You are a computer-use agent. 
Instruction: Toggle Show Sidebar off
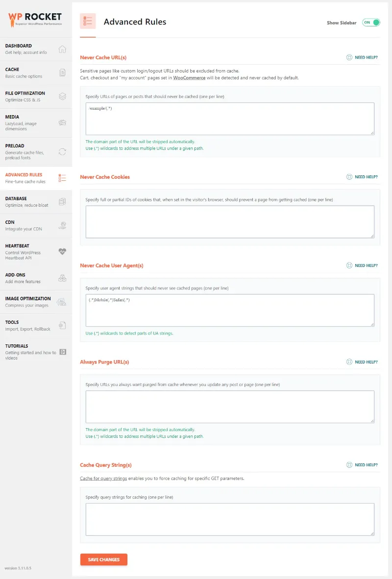(371, 22)
